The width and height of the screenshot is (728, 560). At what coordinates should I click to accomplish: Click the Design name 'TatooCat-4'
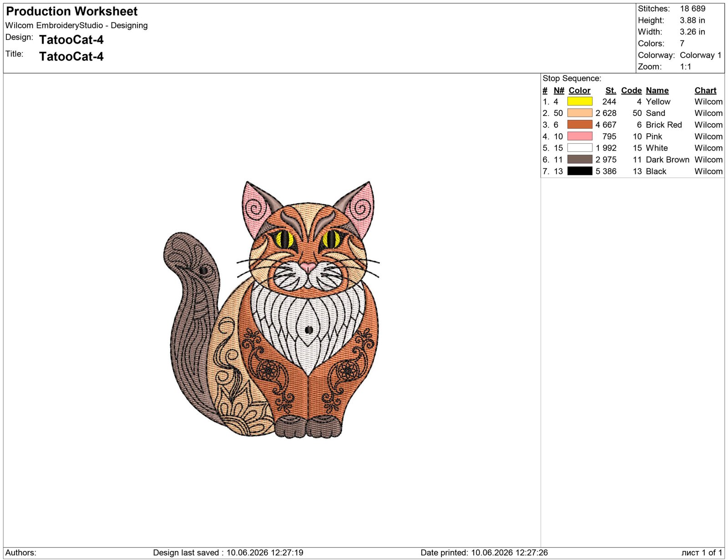pyautogui.click(x=71, y=40)
